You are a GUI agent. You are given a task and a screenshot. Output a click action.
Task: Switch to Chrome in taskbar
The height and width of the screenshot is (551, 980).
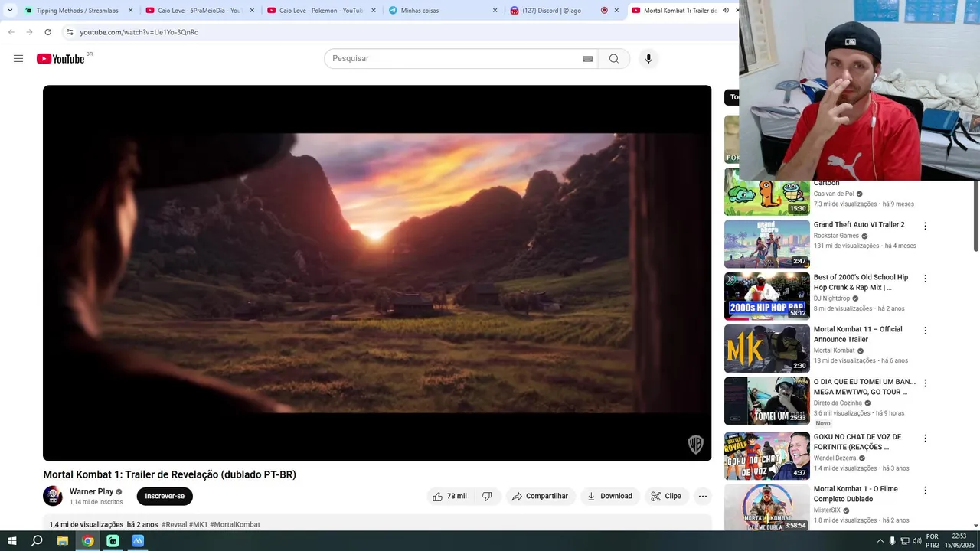pos(88,540)
